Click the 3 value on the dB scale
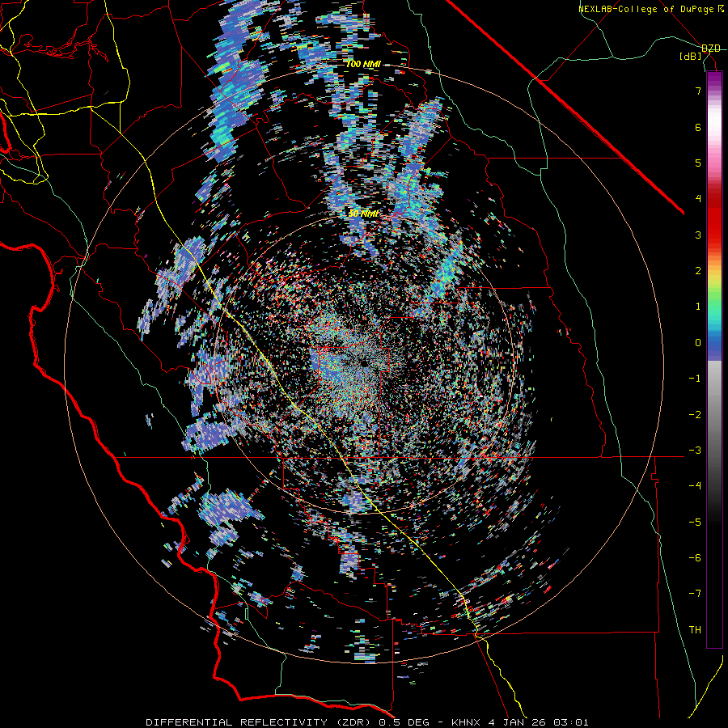 click(x=698, y=235)
